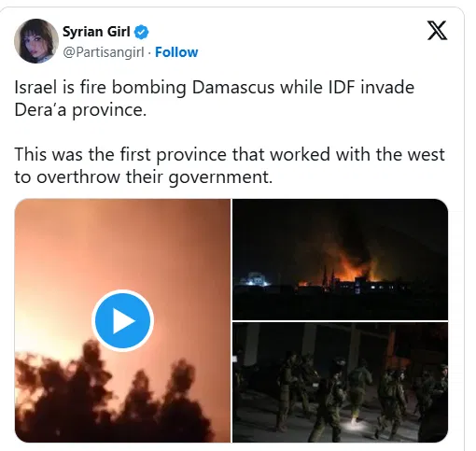Play the orange sky video
The height and width of the screenshot is (451, 476).
click(x=122, y=321)
